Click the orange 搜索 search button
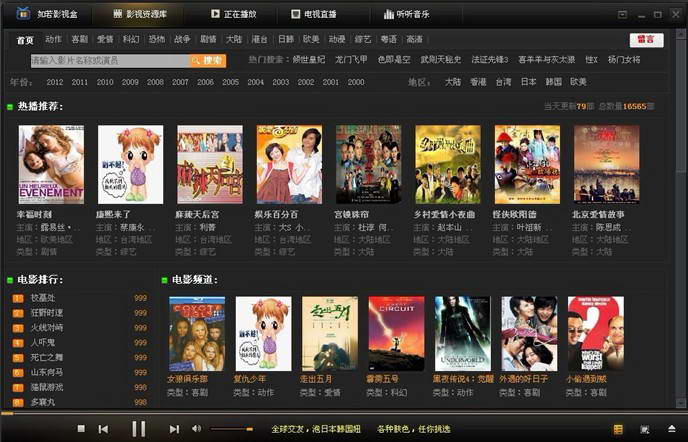The height and width of the screenshot is (442, 688). [208, 61]
